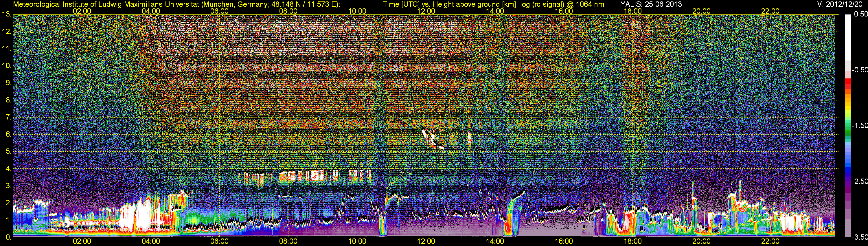The height and width of the screenshot is (246, 868).
Task: Click the 3 km height axis label
Action: pos(9,186)
